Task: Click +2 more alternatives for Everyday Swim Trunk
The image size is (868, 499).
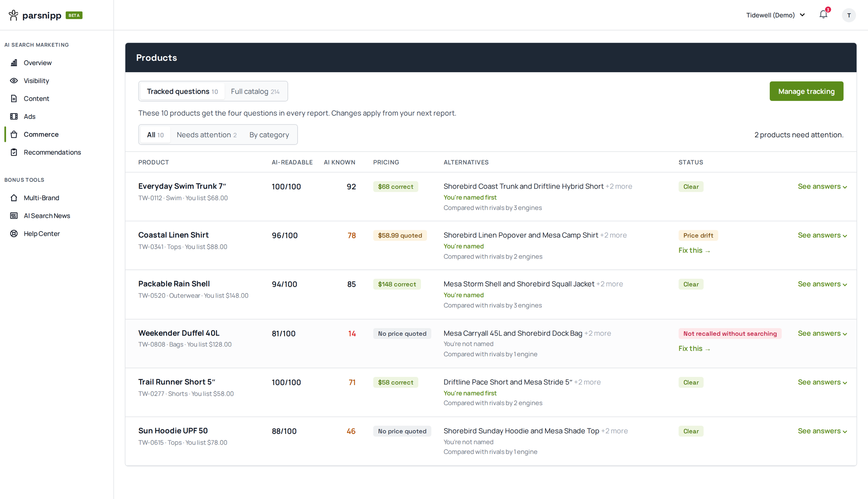Action: [619, 186]
